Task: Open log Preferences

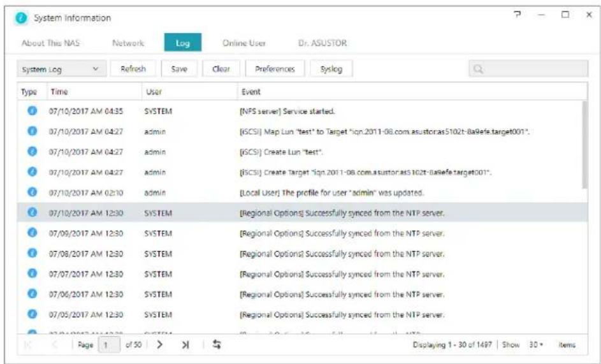Action: [275, 69]
